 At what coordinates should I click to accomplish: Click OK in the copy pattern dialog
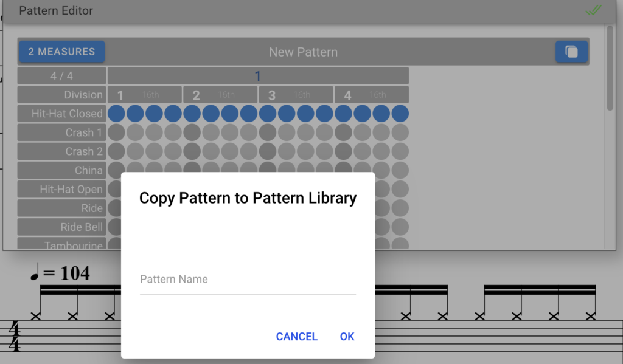[347, 337]
